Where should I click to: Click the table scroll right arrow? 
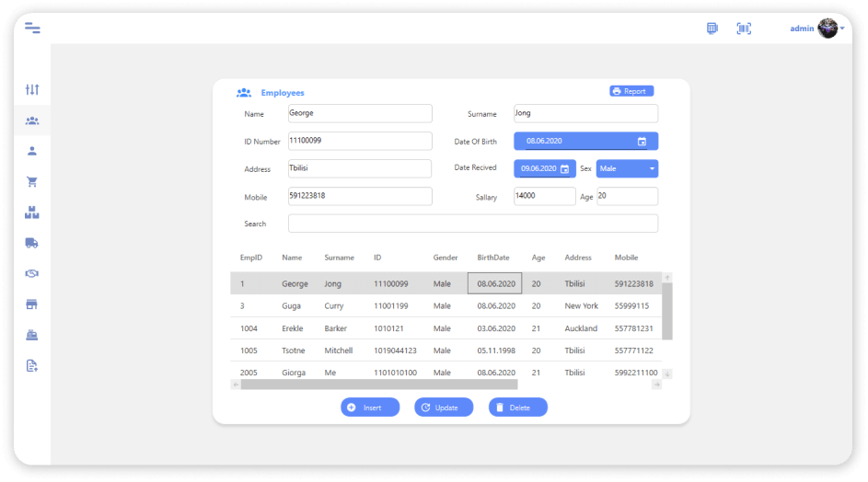[x=656, y=384]
